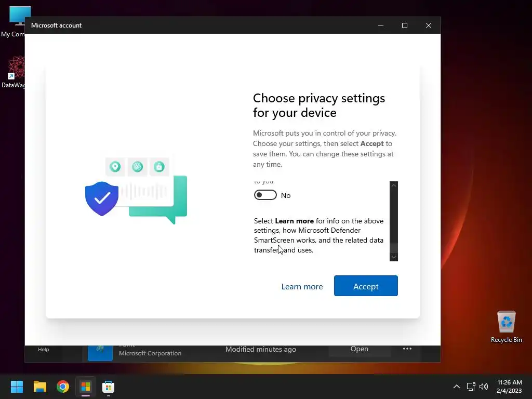Open Google Chrome from the taskbar
The image size is (532, 399).
[63, 387]
